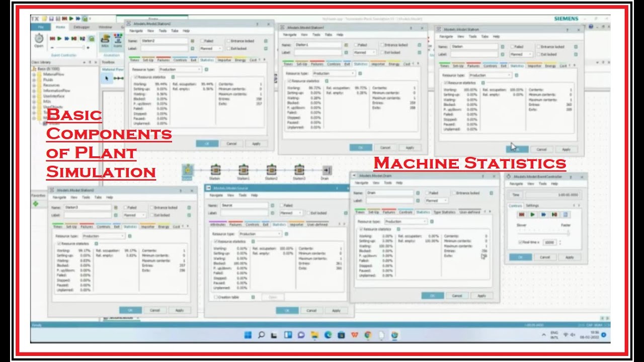Switch to Failures tab in Station2 dialog
Image resolution: width=644 pixels, height=362 pixels.
163,60
